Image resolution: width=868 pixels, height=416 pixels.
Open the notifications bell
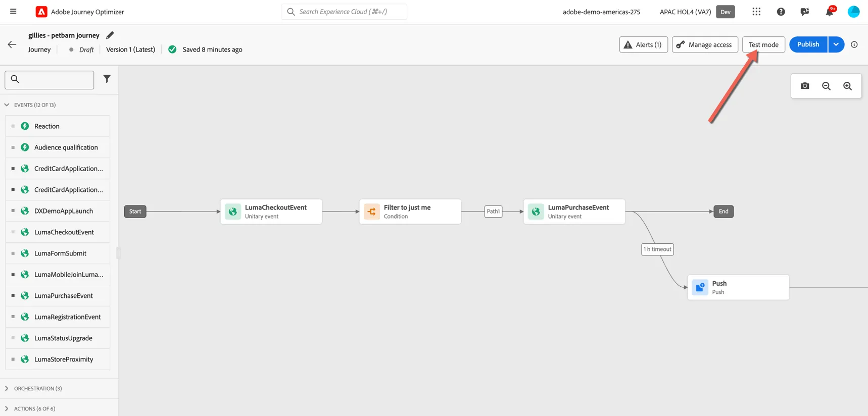pyautogui.click(x=830, y=12)
